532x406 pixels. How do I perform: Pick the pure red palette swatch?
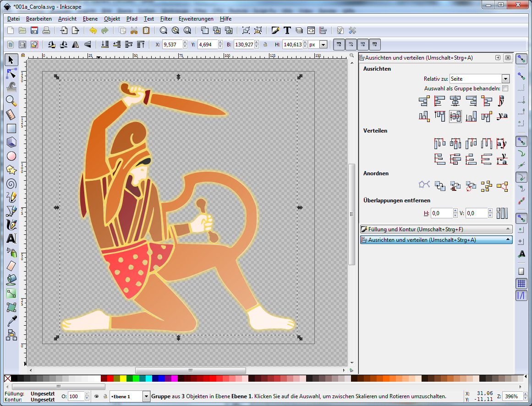pyautogui.click(x=110, y=378)
